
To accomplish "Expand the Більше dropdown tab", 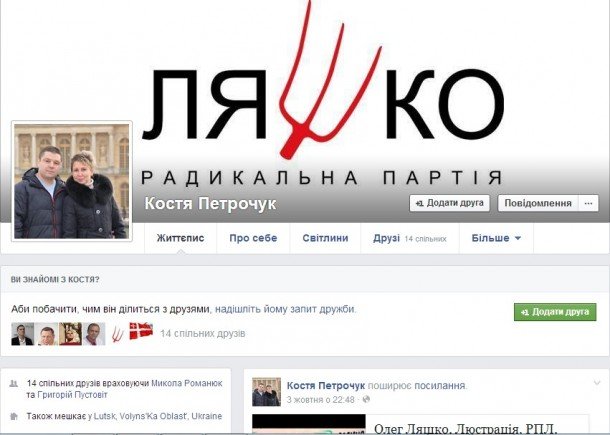I will coord(496,238).
